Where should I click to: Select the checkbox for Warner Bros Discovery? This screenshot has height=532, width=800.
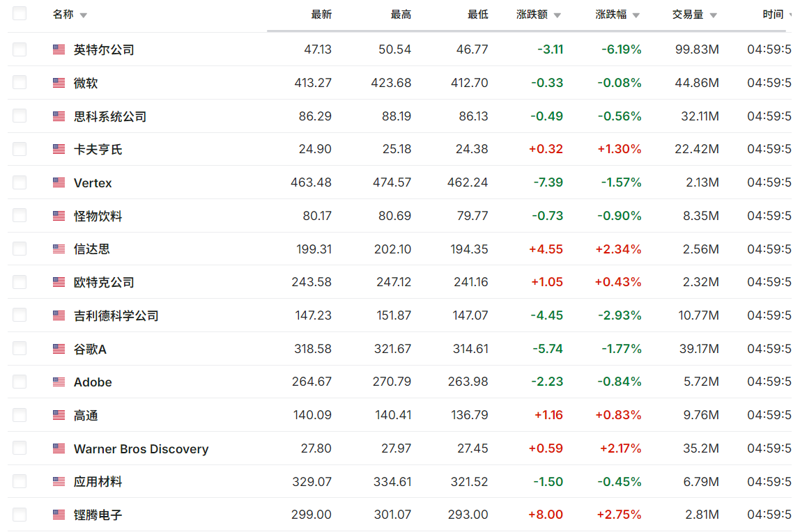point(20,448)
